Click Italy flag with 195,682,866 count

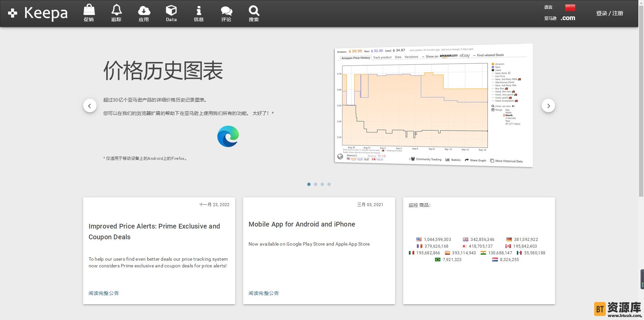[x=424, y=253]
